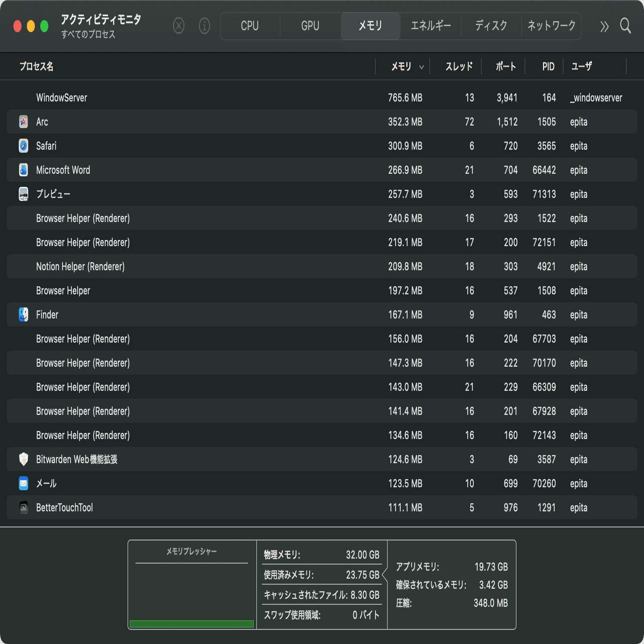Select the BetterTouchTool icon
The image size is (644, 644).
[24, 507]
